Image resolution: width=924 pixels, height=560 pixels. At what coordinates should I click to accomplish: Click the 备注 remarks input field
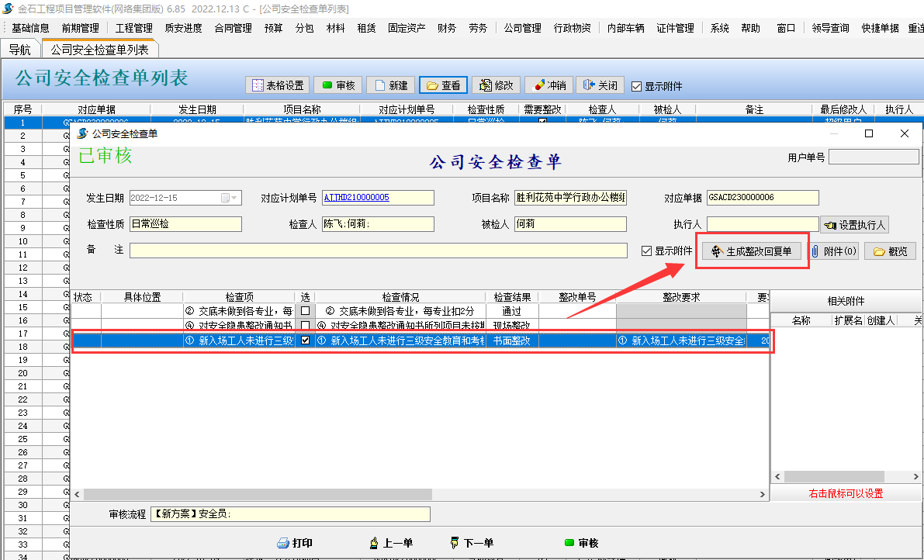tap(378, 251)
